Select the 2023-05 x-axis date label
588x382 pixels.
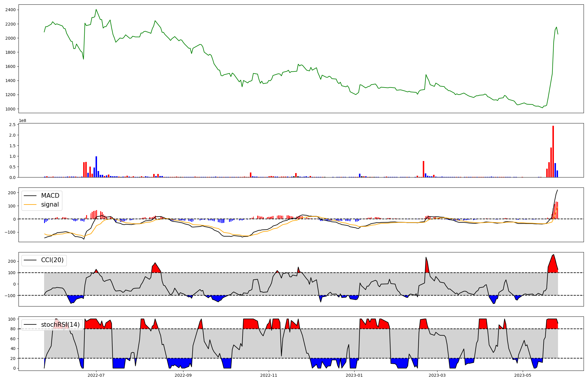coord(523,375)
